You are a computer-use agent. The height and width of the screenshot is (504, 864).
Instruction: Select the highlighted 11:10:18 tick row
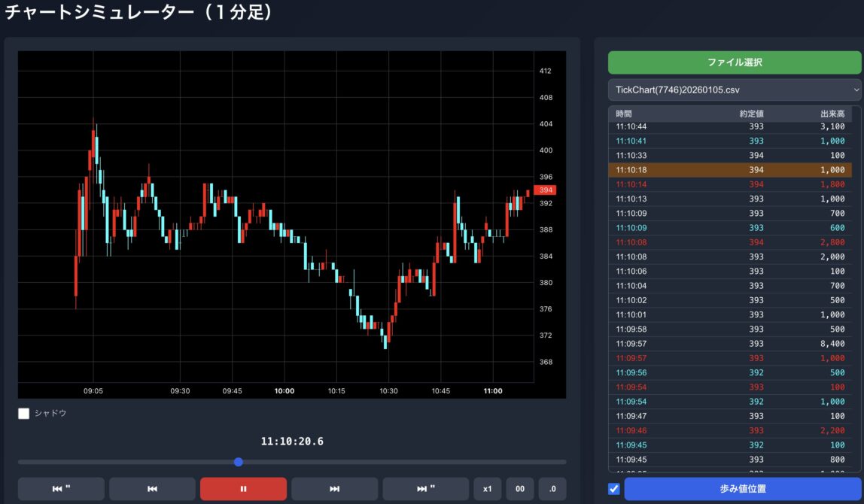pyautogui.click(x=730, y=170)
